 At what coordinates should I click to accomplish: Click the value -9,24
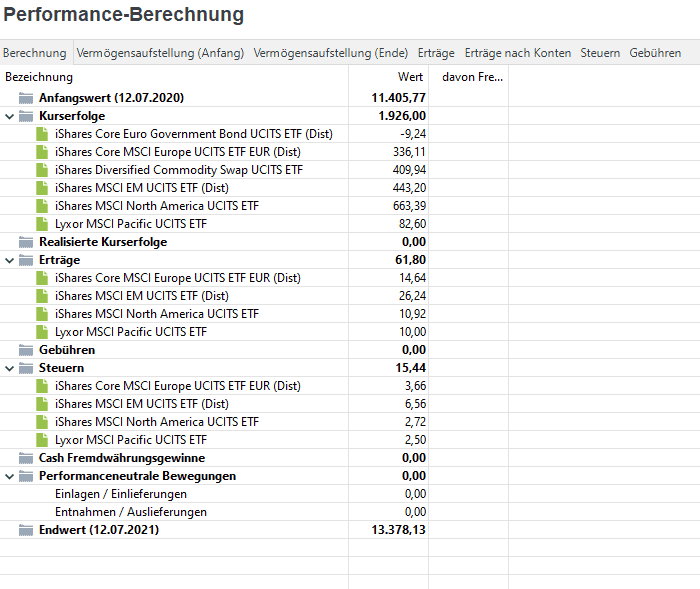[413, 134]
